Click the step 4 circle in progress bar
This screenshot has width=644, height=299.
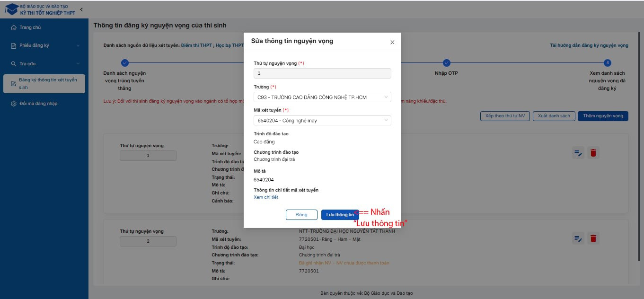[x=607, y=62]
